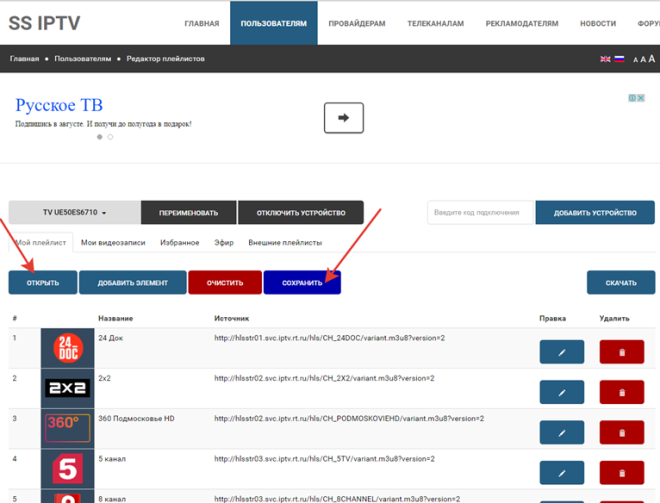Follow the Главная breadcrumb link

tap(24, 59)
